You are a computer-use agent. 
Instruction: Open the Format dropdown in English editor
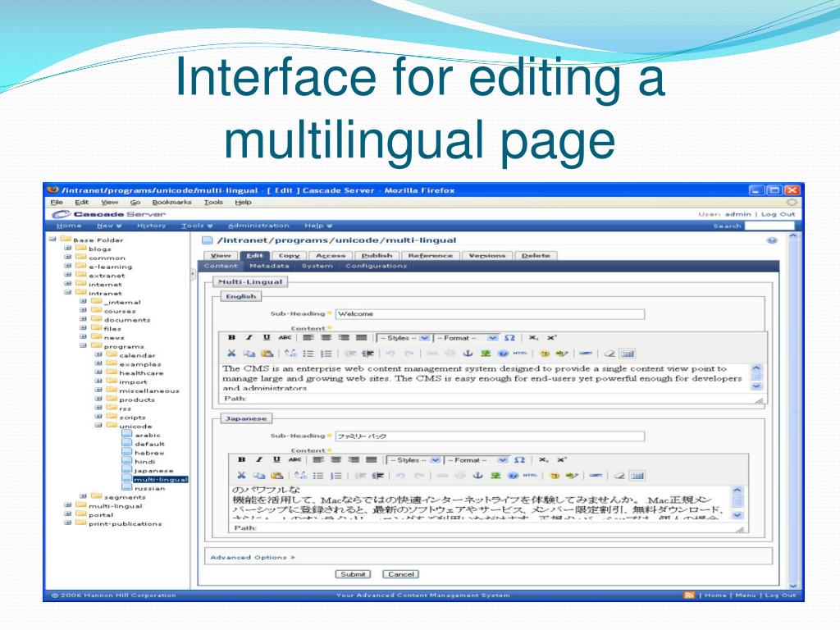[x=466, y=337]
